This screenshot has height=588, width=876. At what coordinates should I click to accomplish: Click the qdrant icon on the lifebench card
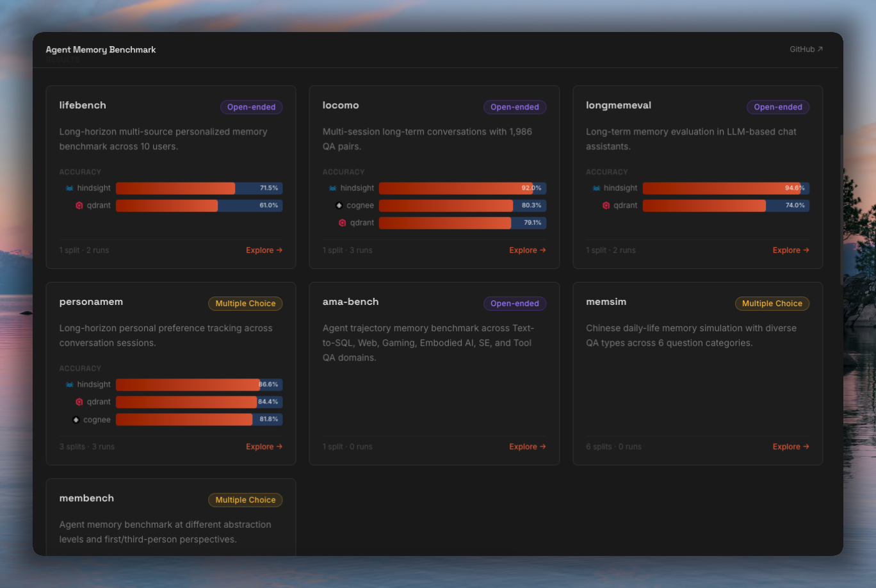[79, 206]
